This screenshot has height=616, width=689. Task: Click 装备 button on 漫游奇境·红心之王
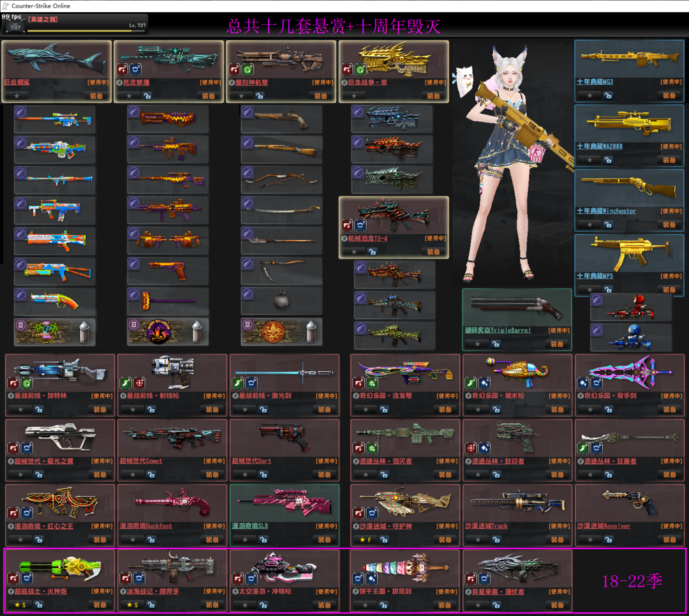pos(100,539)
